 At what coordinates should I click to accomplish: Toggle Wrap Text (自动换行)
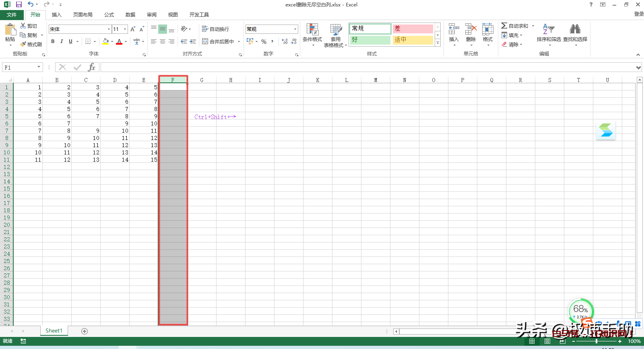click(x=216, y=29)
